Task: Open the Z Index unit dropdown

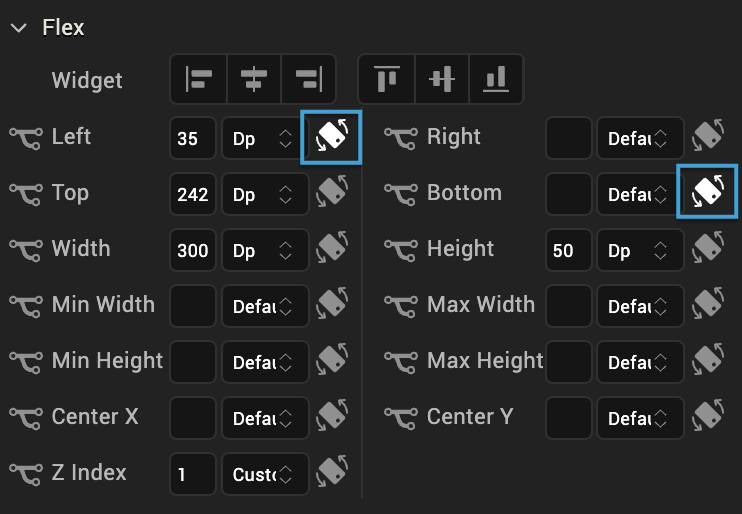Action: [264, 474]
